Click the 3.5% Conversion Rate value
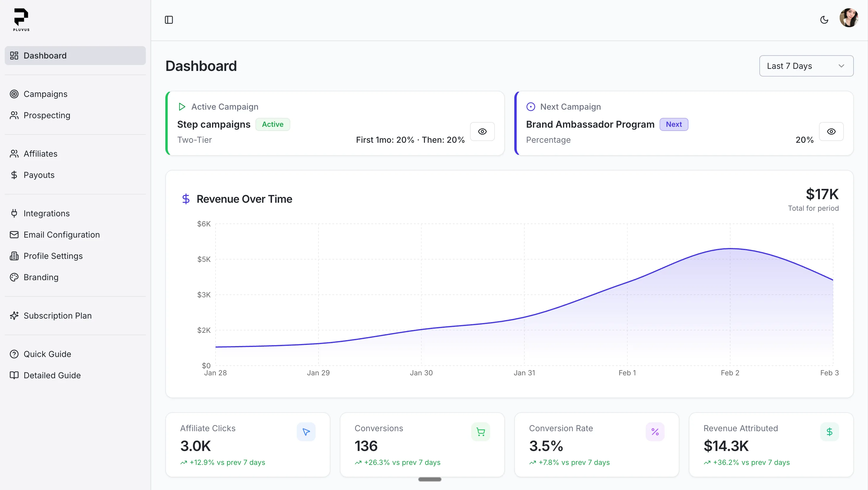 pos(546,446)
